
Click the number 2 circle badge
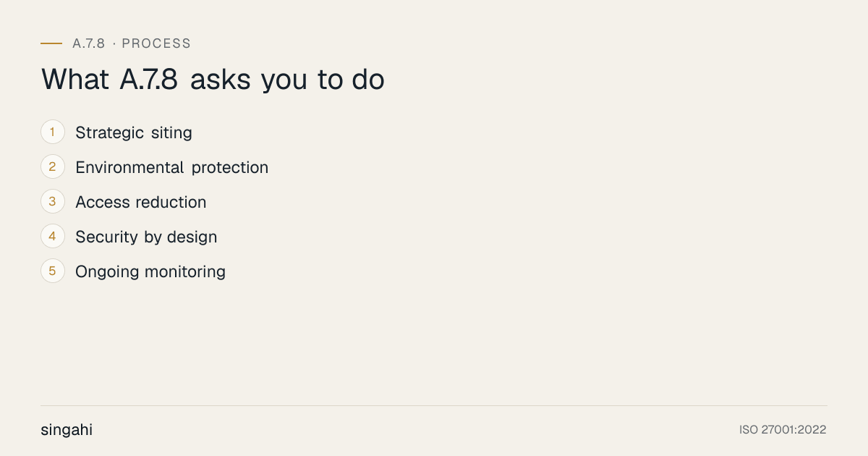[53, 167]
